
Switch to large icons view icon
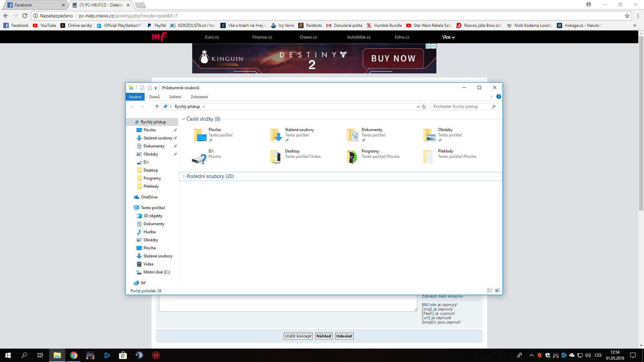(x=497, y=291)
